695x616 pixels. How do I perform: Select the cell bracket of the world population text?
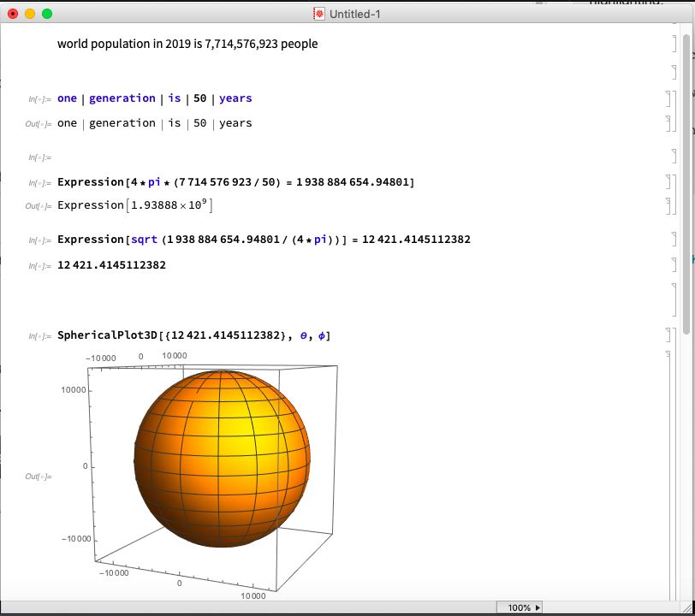674,44
